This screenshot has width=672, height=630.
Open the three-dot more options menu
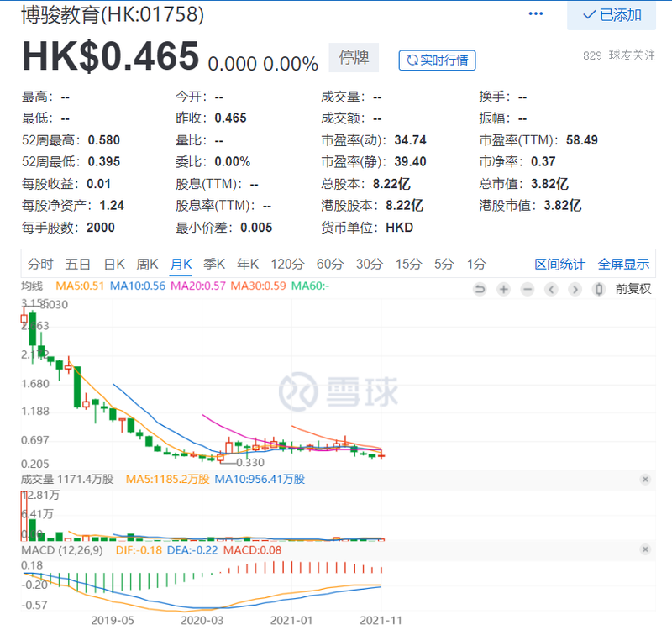(536, 13)
